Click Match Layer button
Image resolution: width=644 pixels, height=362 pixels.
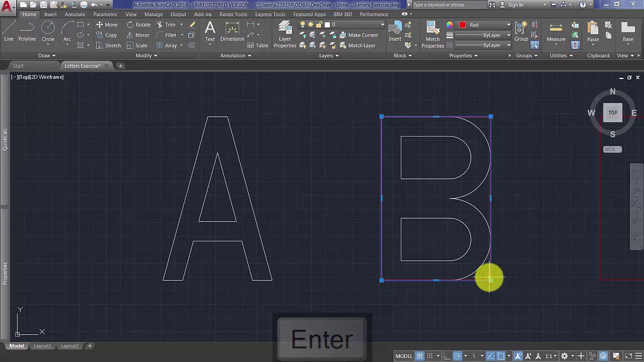coord(357,45)
